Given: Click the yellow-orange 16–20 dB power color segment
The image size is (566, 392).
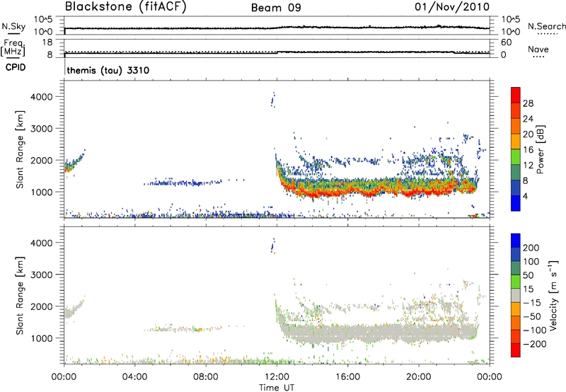Looking at the screenshot, I should (x=516, y=141).
